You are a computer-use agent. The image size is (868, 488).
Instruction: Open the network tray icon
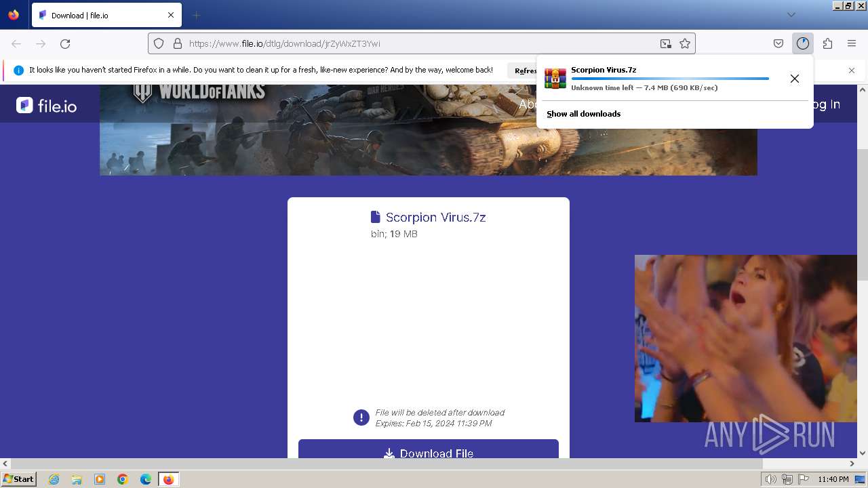click(787, 479)
